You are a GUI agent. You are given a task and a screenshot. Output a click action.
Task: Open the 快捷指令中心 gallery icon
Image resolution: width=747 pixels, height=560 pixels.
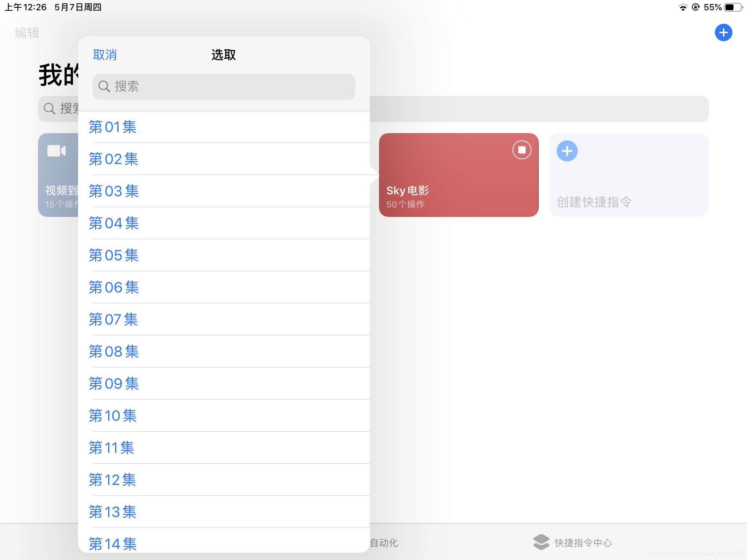[x=541, y=542]
